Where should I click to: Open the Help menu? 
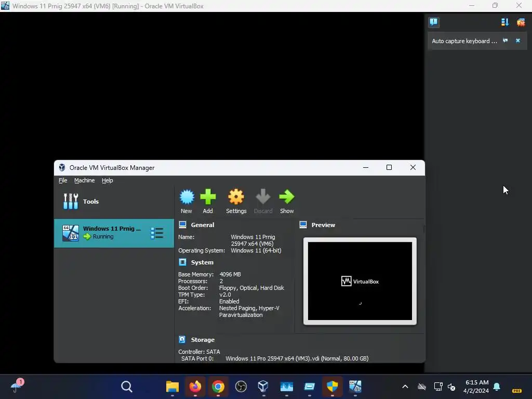(x=107, y=180)
